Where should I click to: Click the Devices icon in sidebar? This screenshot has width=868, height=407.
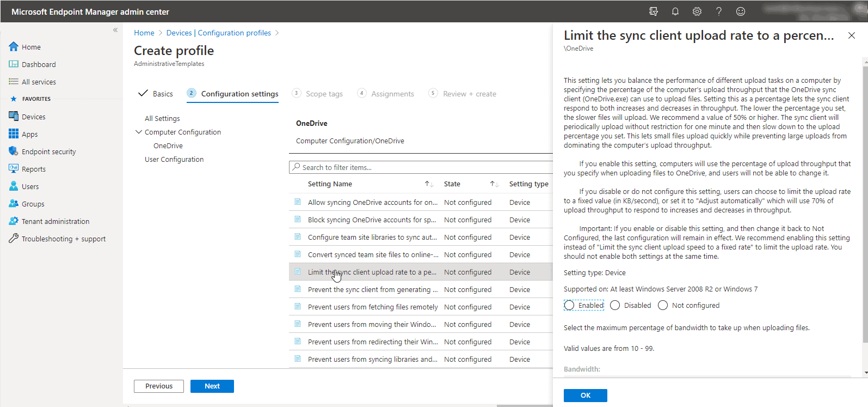tap(14, 117)
